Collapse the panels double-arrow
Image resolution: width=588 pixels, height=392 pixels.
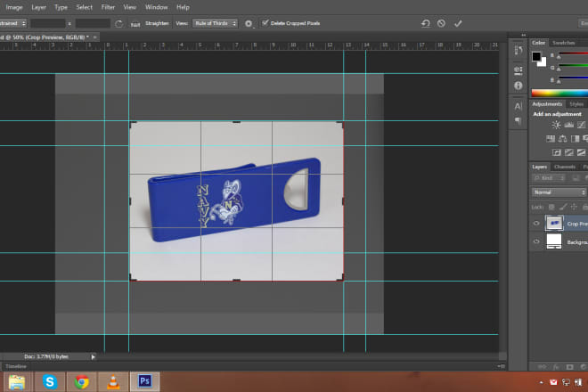click(x=524, y=35)
